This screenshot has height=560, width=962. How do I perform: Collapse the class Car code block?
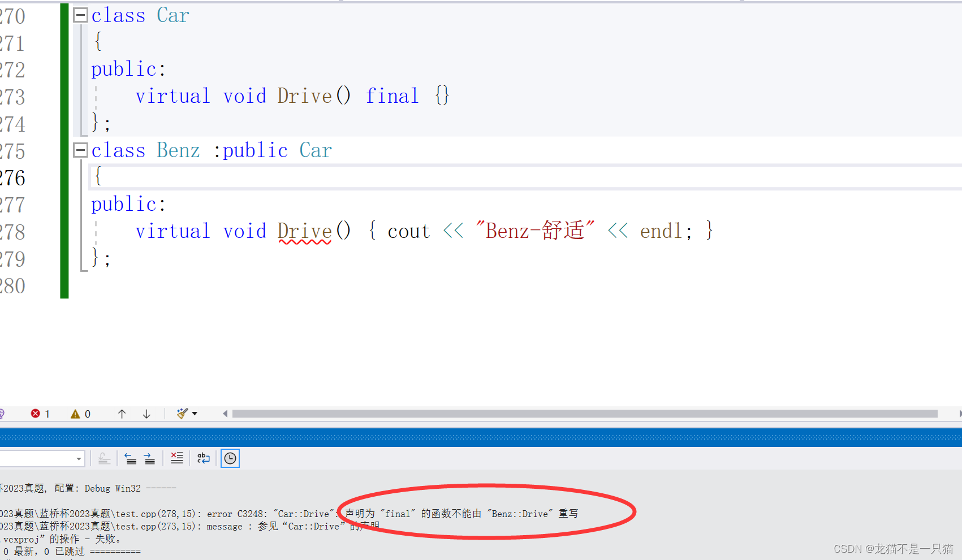81,15
